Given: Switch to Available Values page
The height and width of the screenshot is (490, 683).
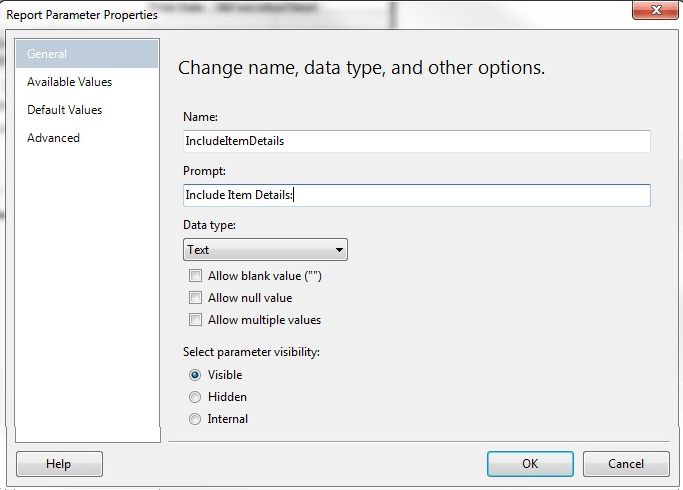Looking at the screenshot, I should [x=69, y=82].
